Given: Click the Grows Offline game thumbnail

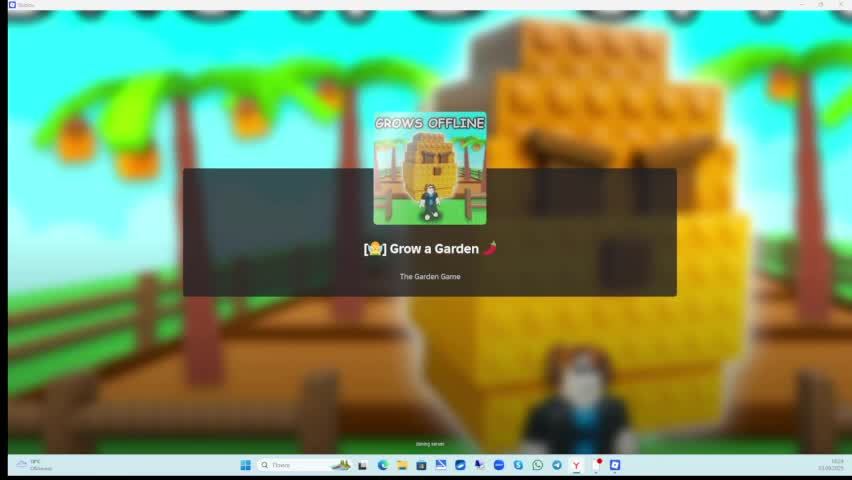Looking at the screenshot, I should tap(430, 169).
